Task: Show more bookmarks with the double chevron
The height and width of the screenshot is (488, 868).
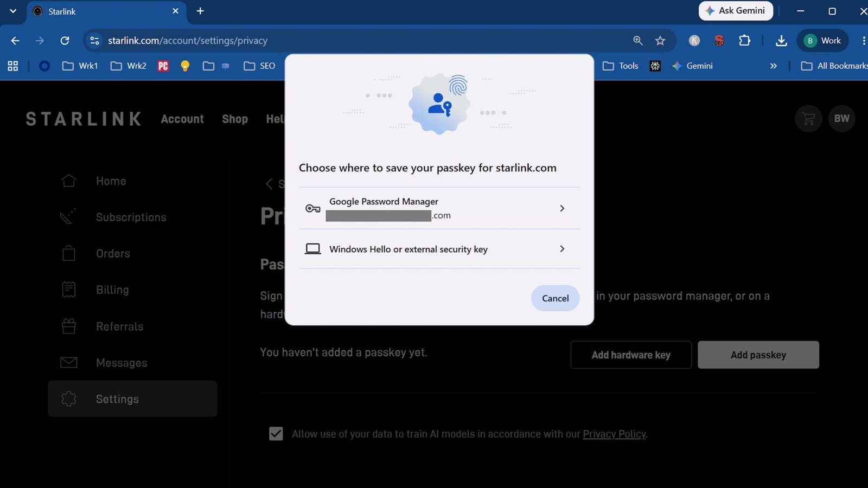Action: (x=774, y=66)
